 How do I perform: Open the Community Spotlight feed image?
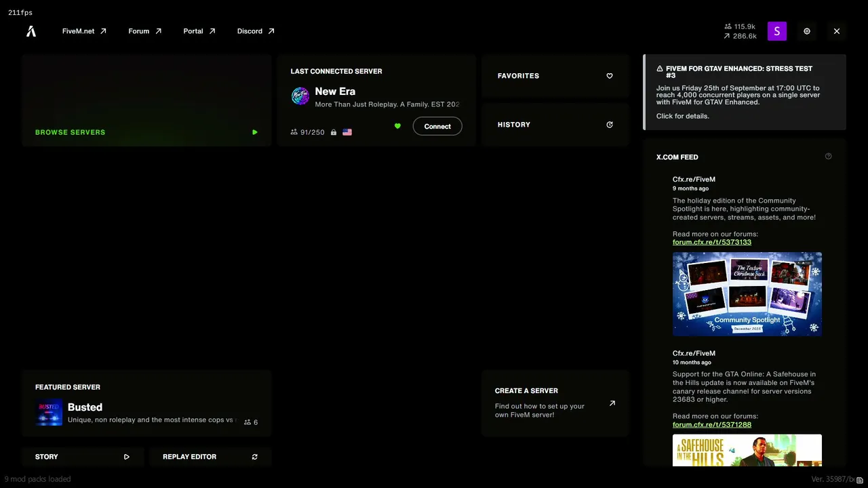747,294
